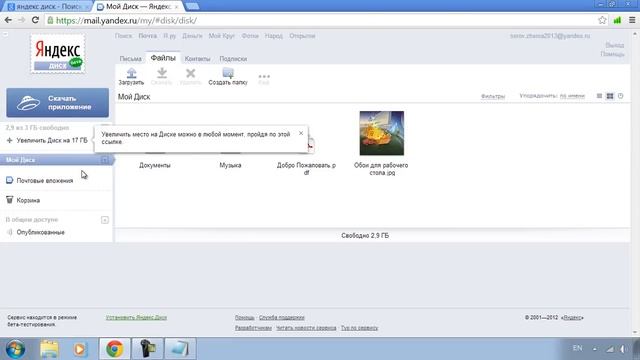Click the Установить Яндекс.Диск footer link
Image resolution: width=640 pixels, height=360 pixels.
coord(136,317)
